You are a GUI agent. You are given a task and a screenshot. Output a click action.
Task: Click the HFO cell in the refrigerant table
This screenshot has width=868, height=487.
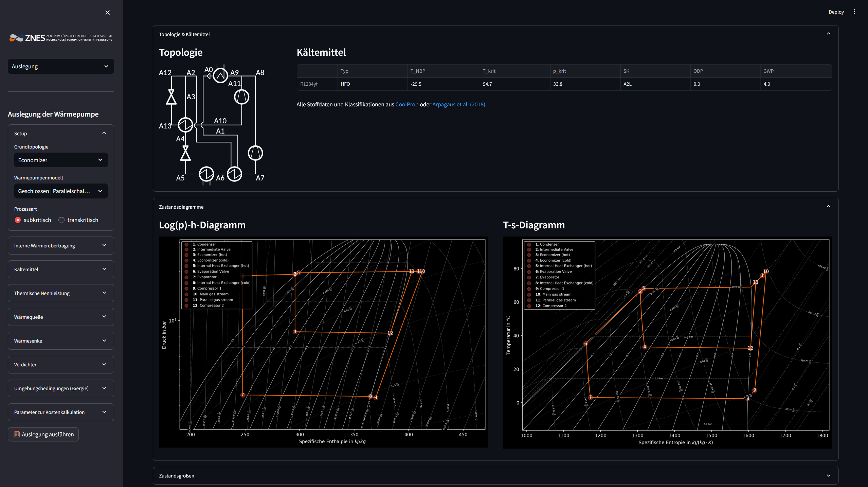(x=345, y=84)
